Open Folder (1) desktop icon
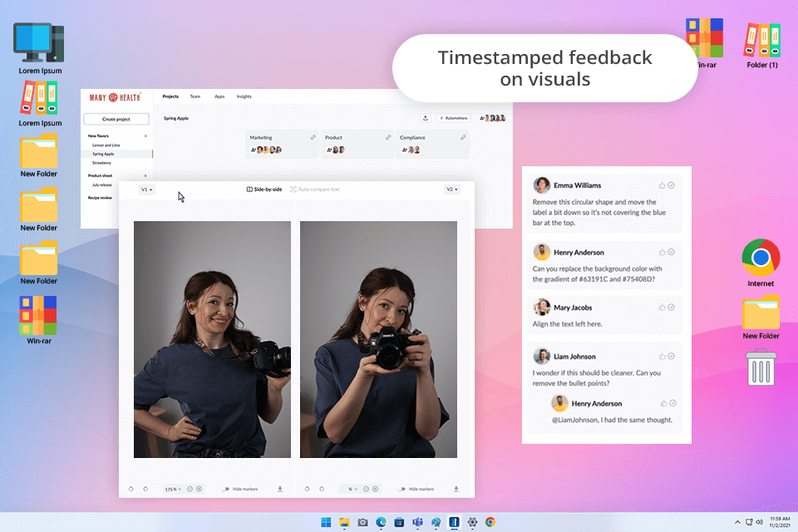The height and width of the screenshot is (532, 798). pyautogui.click(x=762, y=45)
